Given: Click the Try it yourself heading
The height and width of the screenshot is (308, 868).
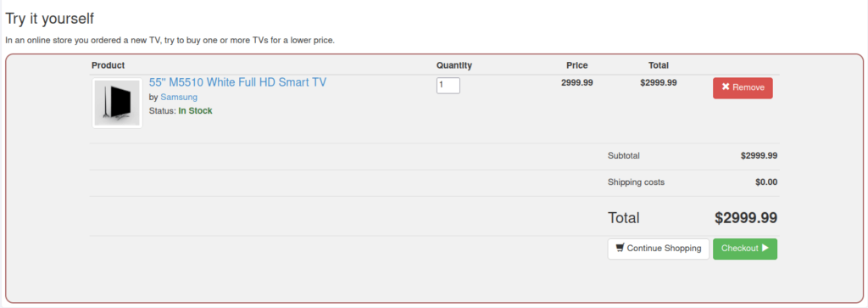Looking at the screenshot, I should (x=50, y=19).
